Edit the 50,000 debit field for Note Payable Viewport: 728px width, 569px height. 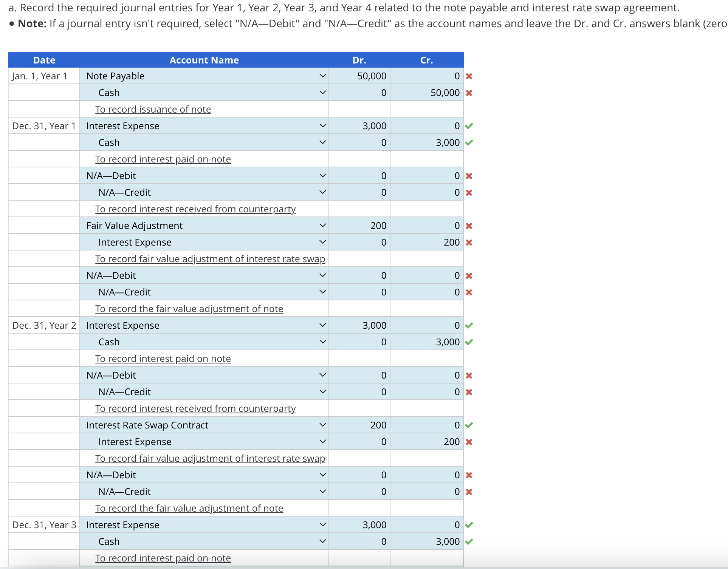pyautogui.click(x=360, y=76)
